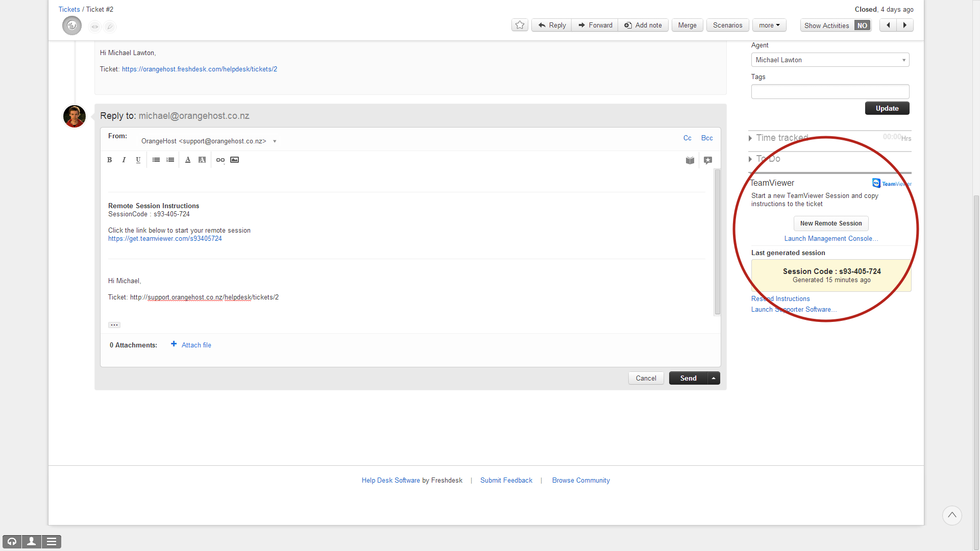Toggle underline formatting in reply editor
Image resolution: width=980 pixels, height=551 pixels.
(x=138, y=160)
